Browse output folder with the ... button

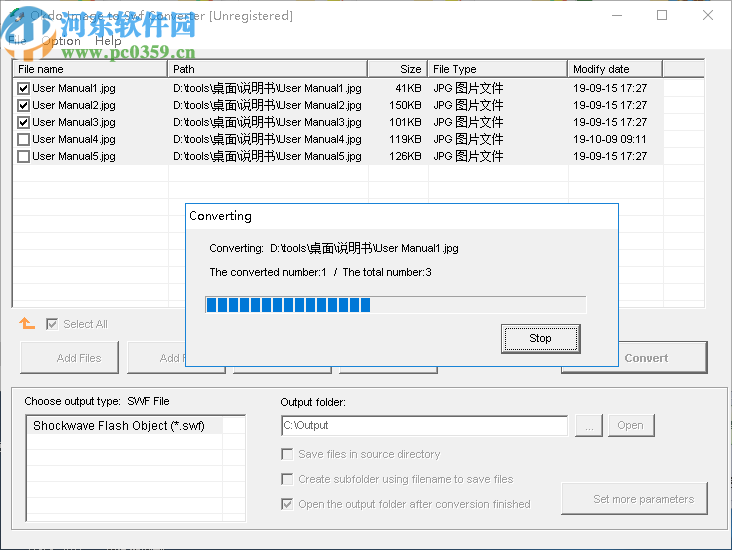589,425
